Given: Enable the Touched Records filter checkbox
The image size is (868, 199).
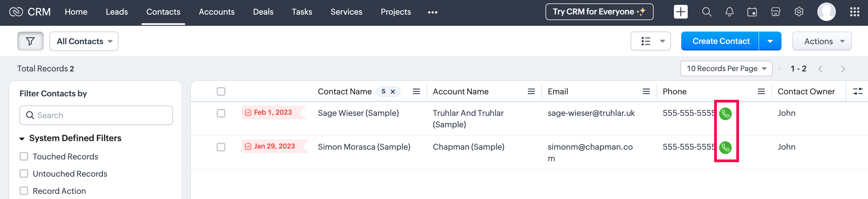Looking at the screenshot, I should pos(24,156).
